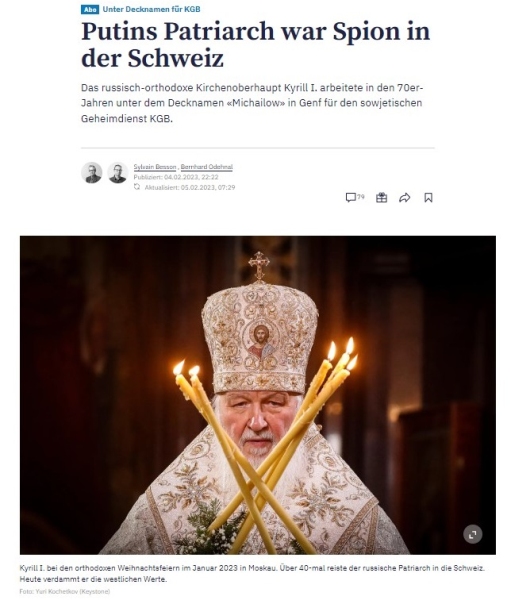Click the photo credit Yuri Kochetkov line
The height and width of the screenshot is (600, 511).
[x=65, y=591]
